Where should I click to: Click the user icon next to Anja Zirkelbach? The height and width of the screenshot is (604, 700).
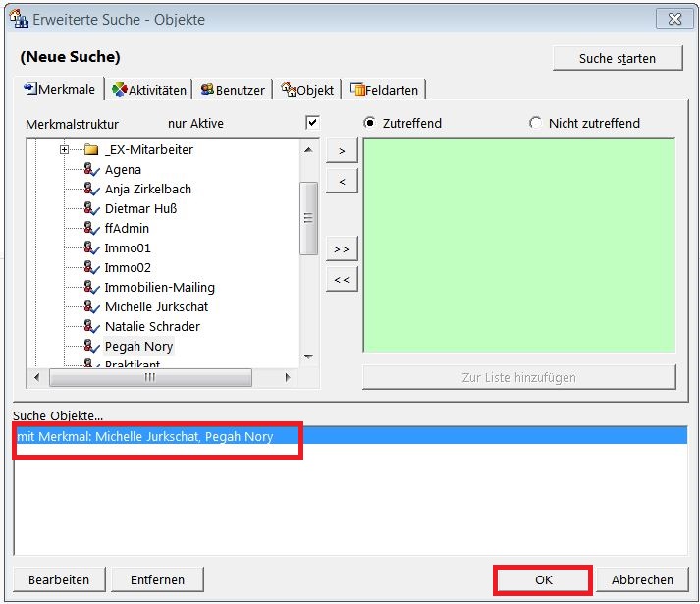click(x=92, y=190)
